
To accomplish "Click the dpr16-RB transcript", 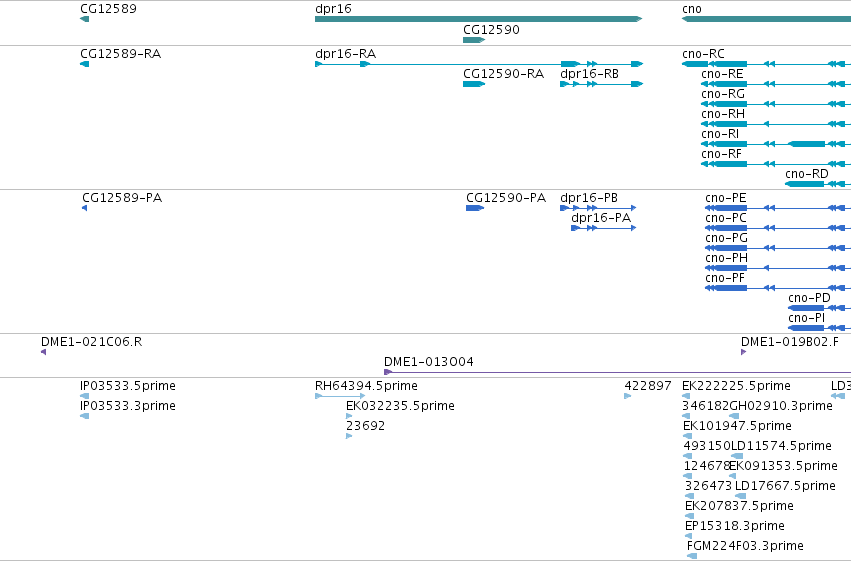I will pyautogui.click(x=601, y=84).
